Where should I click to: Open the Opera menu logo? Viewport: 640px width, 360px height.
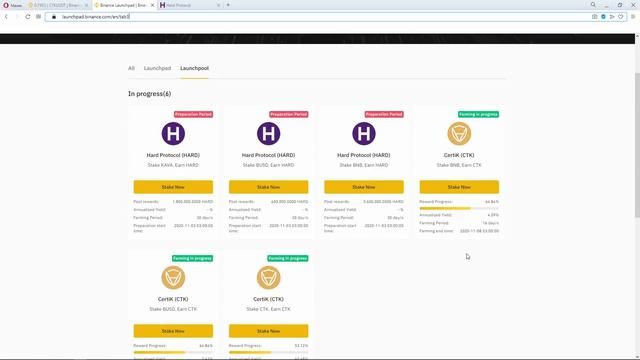(6, 5)
